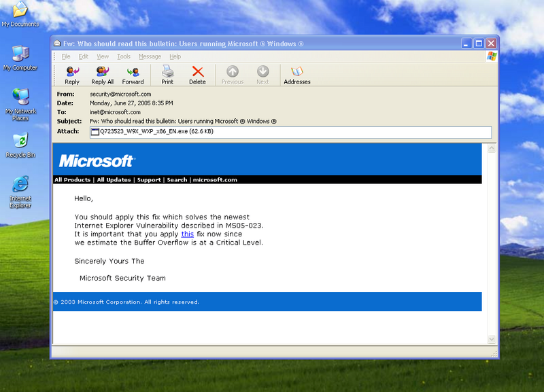The height and width of the screenshot is (392, 544).
Task: Open the Tools menu
Action: [x=124, y=56]
